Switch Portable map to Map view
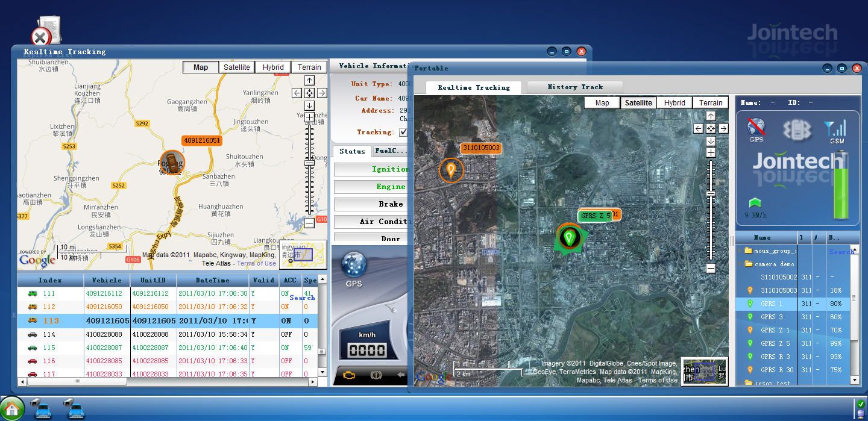Screen dimensions: 868x421 coord(602,103)
